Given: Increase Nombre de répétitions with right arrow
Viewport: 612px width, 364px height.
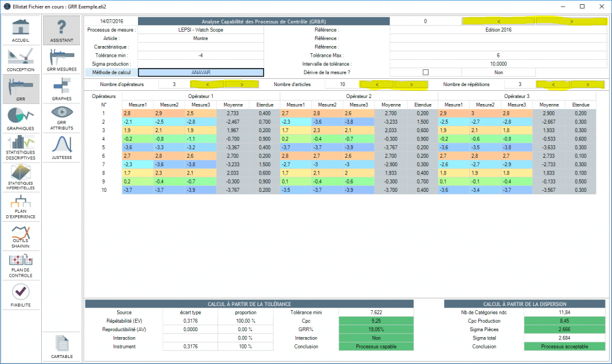Looking at the screenshot, I should [x=588, y=84].
